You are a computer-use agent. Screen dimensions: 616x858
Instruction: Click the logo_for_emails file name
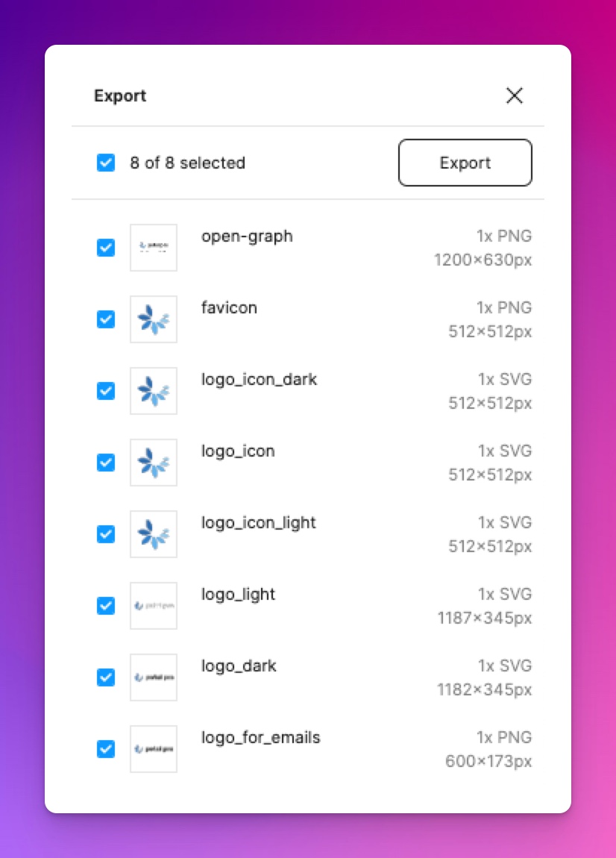[x=260, y=738]
